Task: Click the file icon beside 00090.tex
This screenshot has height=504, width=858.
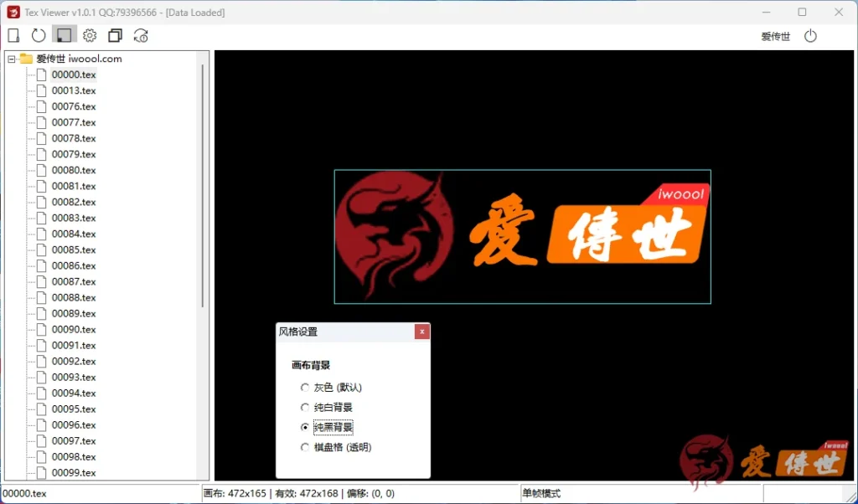Action: tap(41, 329)
